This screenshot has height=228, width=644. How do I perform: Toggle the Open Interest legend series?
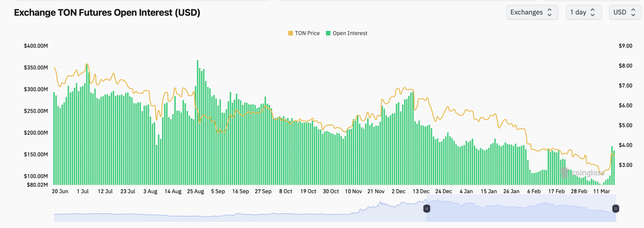(x=347, y=33)
